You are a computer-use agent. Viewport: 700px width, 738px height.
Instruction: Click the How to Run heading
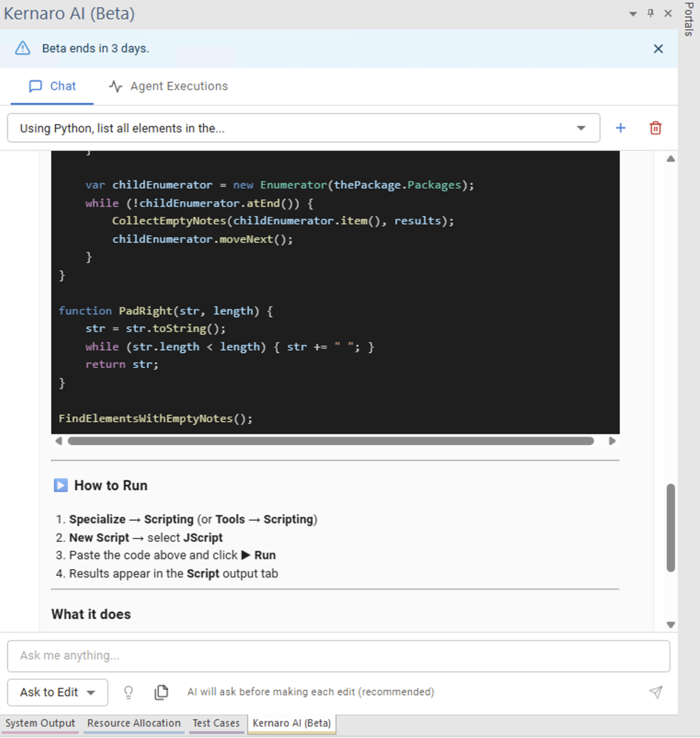pyautogui.click(x=110, y=485)
